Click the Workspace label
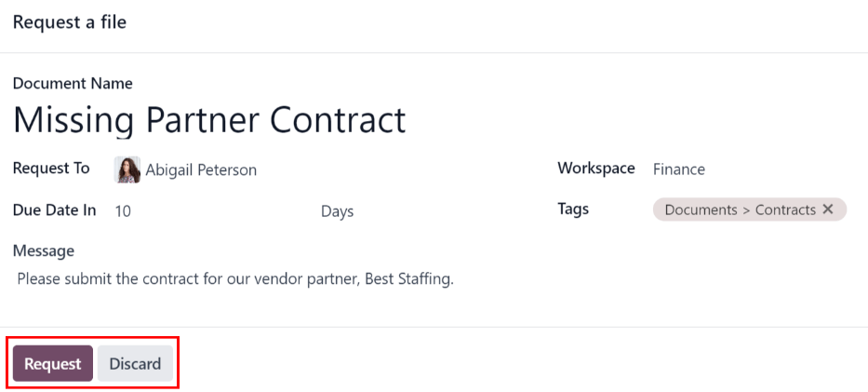 595,169
